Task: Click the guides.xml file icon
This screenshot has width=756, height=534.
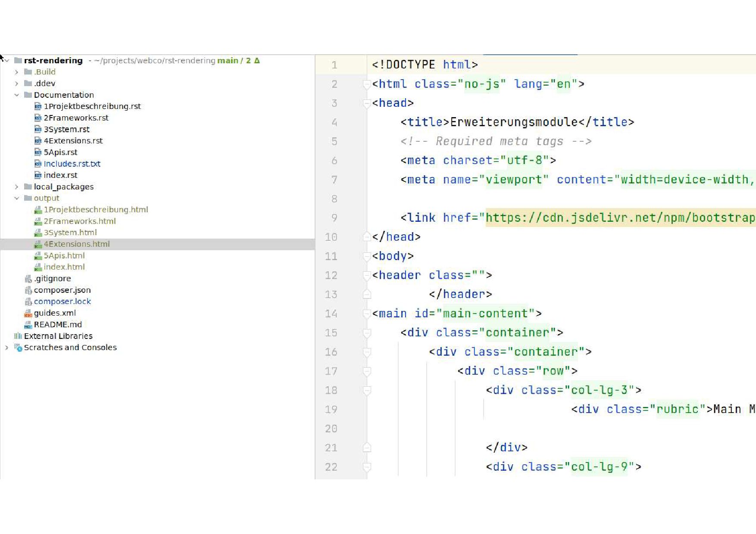Action: pyautogui.click(x=28, y=313)
